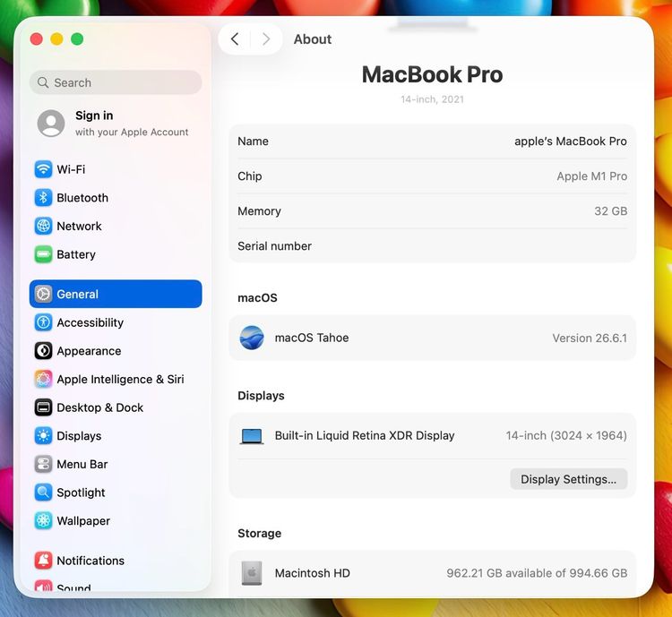Click Version 26.6.1 text
672x617 pixels.
(590, 338)
